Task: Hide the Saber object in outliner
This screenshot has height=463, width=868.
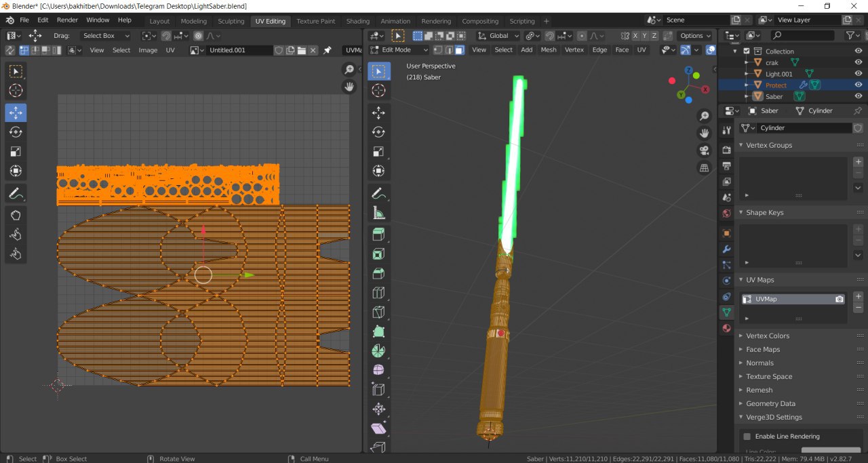Action: pos(859,97)
